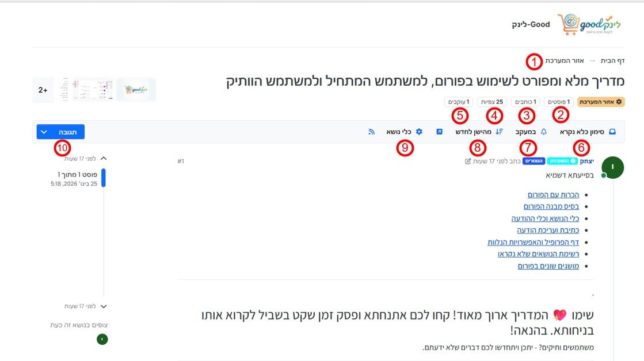Open the משגים שונים בפורום link

548,266
